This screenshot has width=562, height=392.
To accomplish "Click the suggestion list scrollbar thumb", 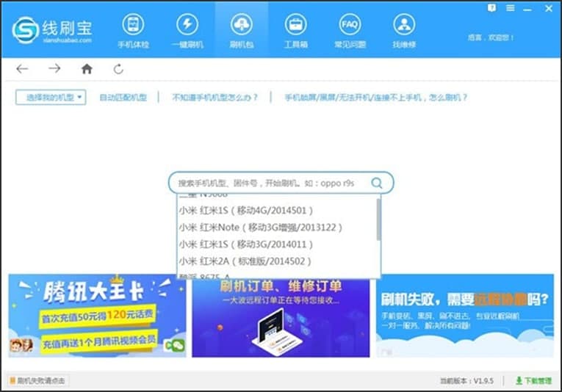I will [x=378, y=219].
